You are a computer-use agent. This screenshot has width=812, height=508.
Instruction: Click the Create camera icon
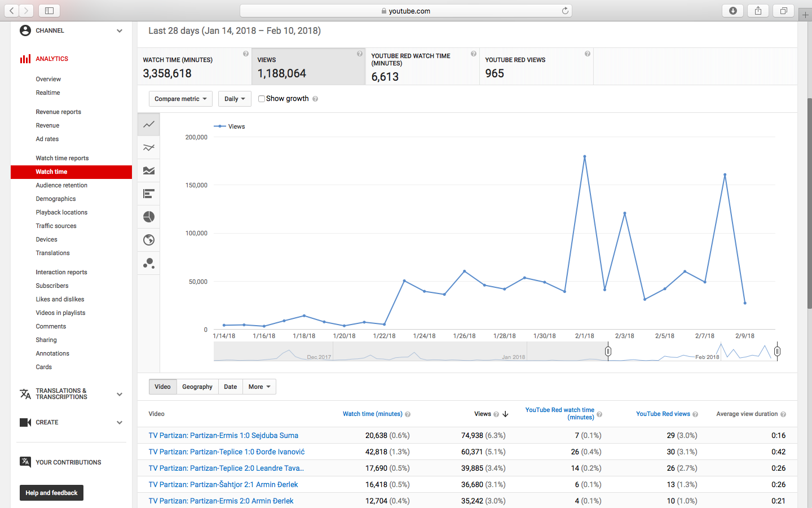coord(25,422)
